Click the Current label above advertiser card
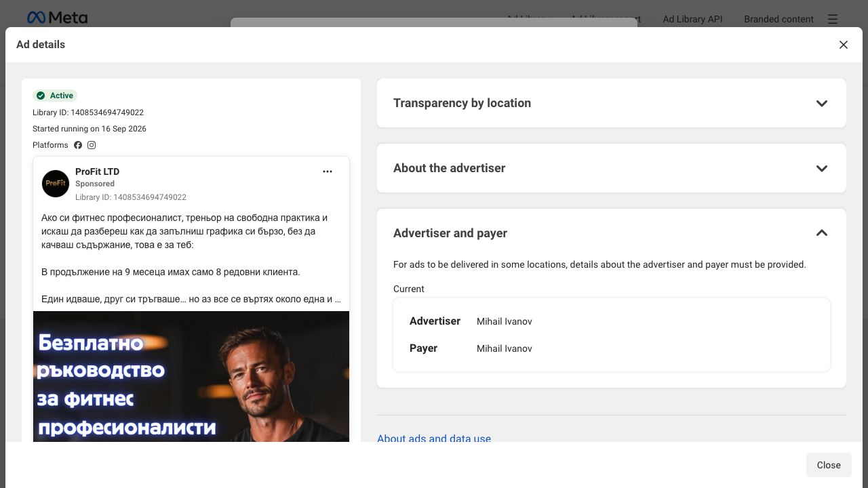This screenshot has height=488, width=868. click(409, 289)
